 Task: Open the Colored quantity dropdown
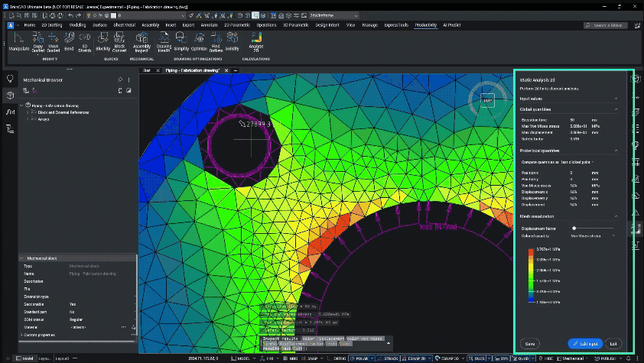593,236
